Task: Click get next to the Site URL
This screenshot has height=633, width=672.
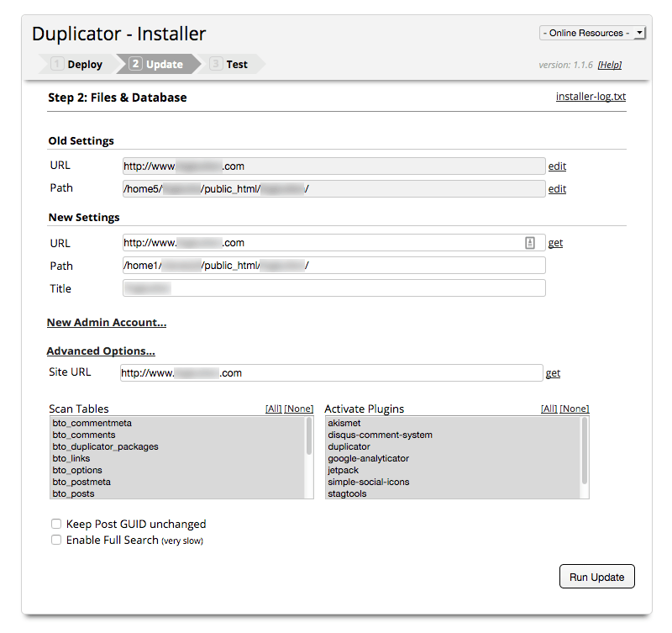Action: (553, 373)
